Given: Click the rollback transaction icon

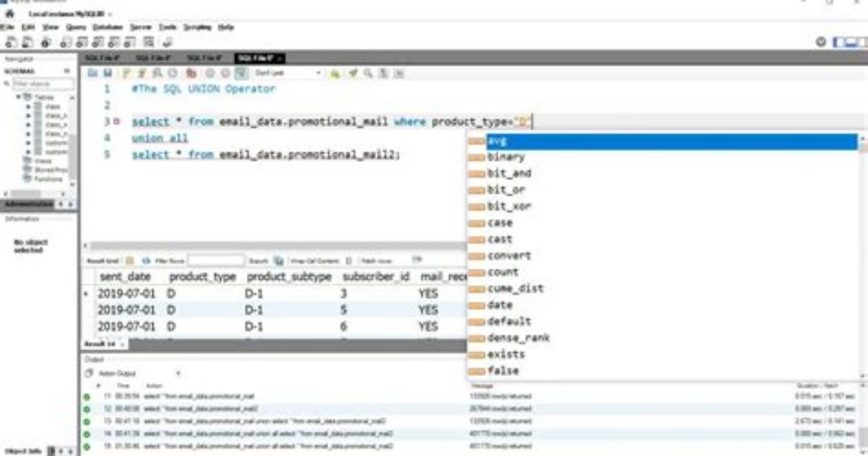Looking at the screenshot, I should [225, 73].
